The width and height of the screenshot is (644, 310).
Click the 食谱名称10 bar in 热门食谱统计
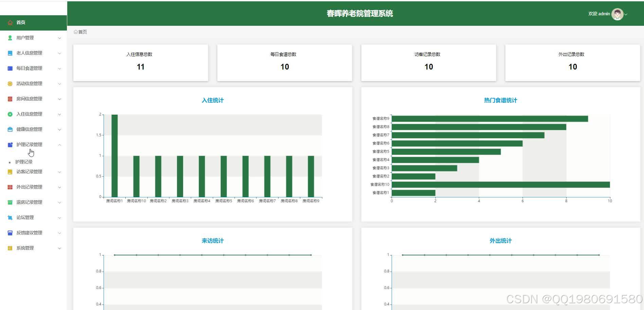pos(501,185)
